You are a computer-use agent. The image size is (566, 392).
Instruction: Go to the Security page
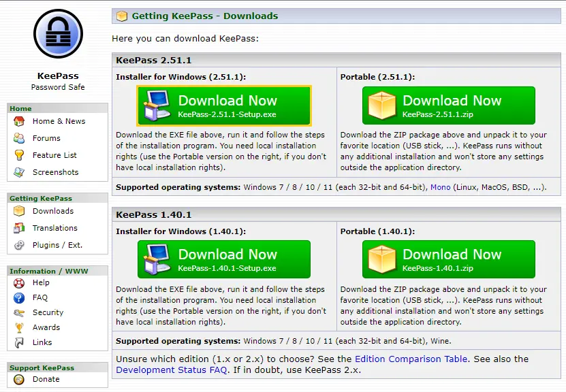(x=48, y=312)
